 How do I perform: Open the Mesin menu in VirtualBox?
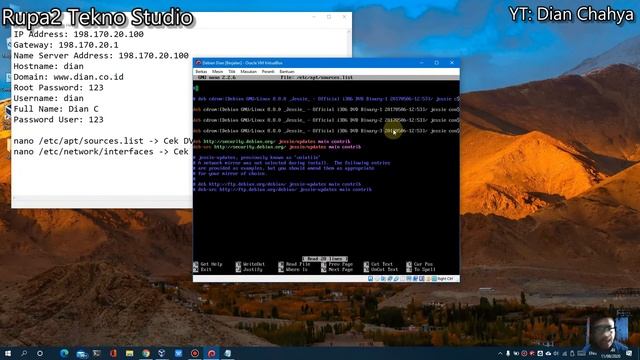pyautogui.click(x=217, y=71)
